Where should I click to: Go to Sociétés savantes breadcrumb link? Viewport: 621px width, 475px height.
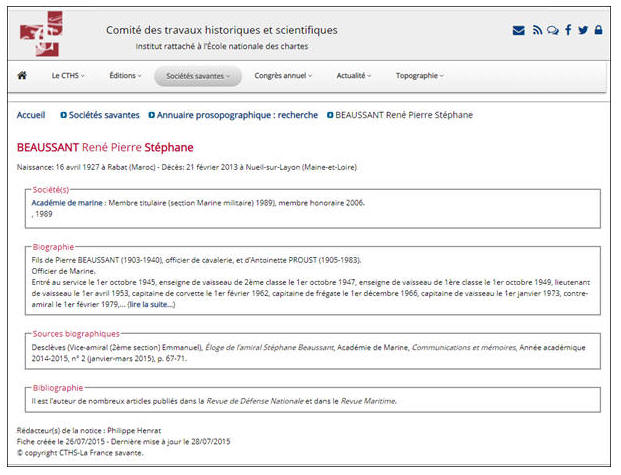pos(104,115)
